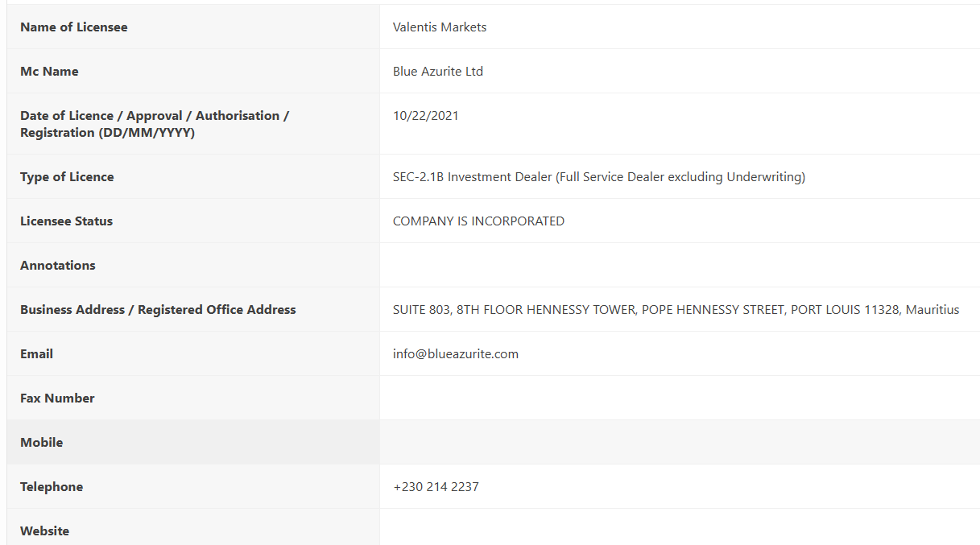This screenshot has width=980, height=545.
Task: Click the "Licensee Status" label
Action: [66, 221]
